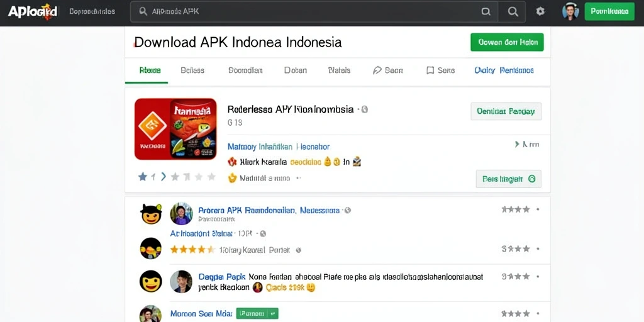644x322 pixels.
Task: Open the Moroon Seei Mdai link
Action: pos(201,314)
